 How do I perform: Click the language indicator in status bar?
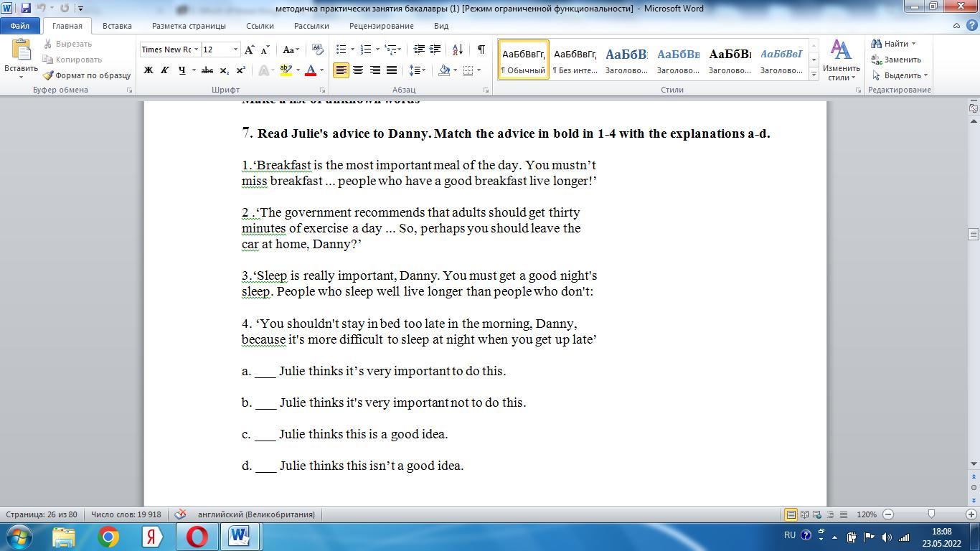pos(256,514)
